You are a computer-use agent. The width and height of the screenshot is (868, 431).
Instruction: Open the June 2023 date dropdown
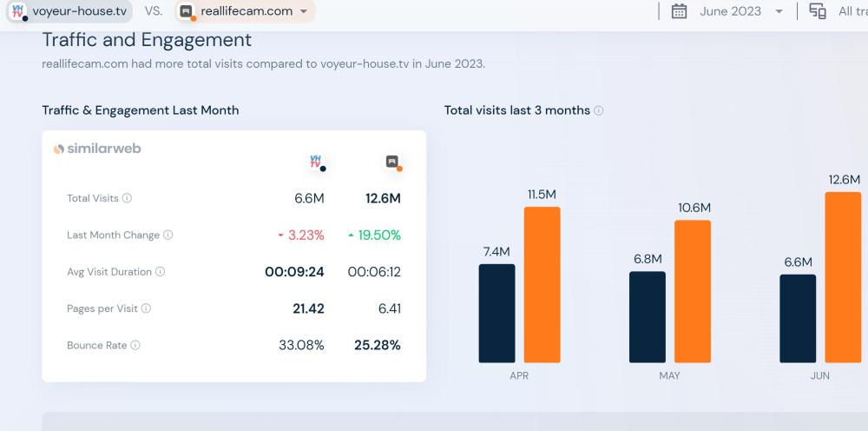coord(740,11)
